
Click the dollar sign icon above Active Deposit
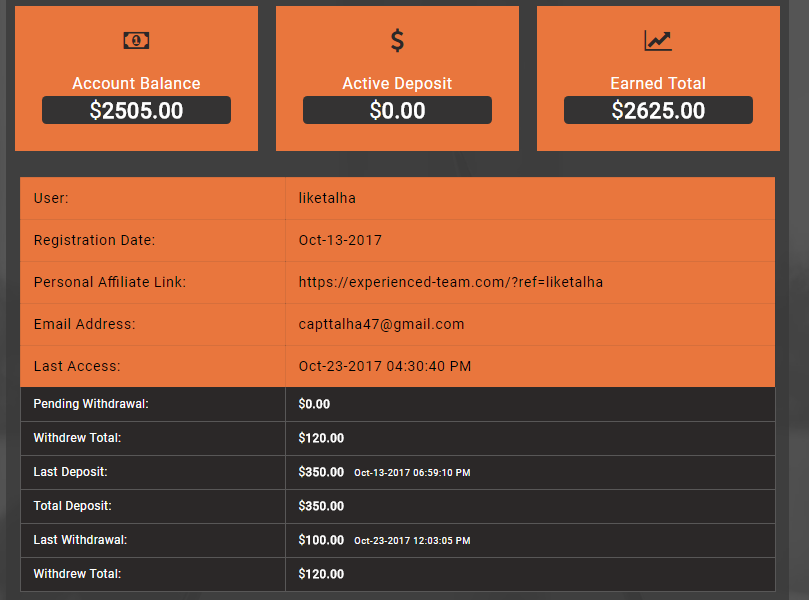point(397,40)
